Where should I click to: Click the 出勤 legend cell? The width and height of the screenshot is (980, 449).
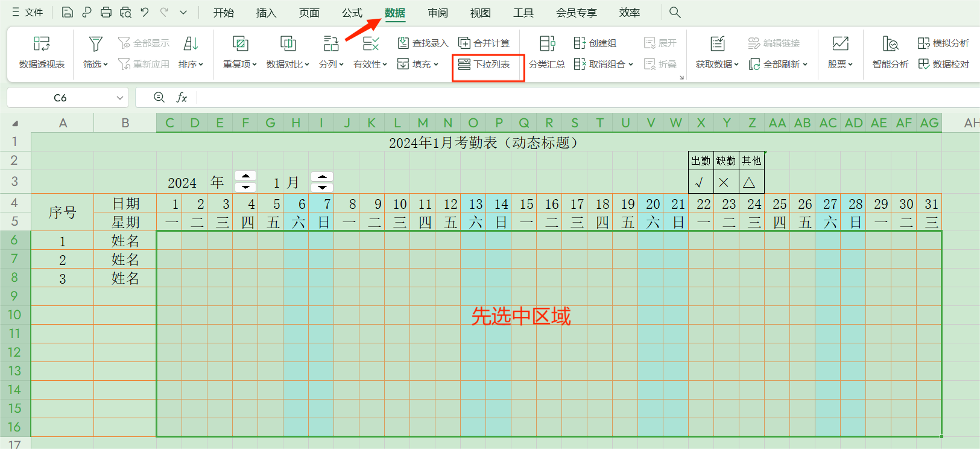pyautogui.click(x=701, y=161)
